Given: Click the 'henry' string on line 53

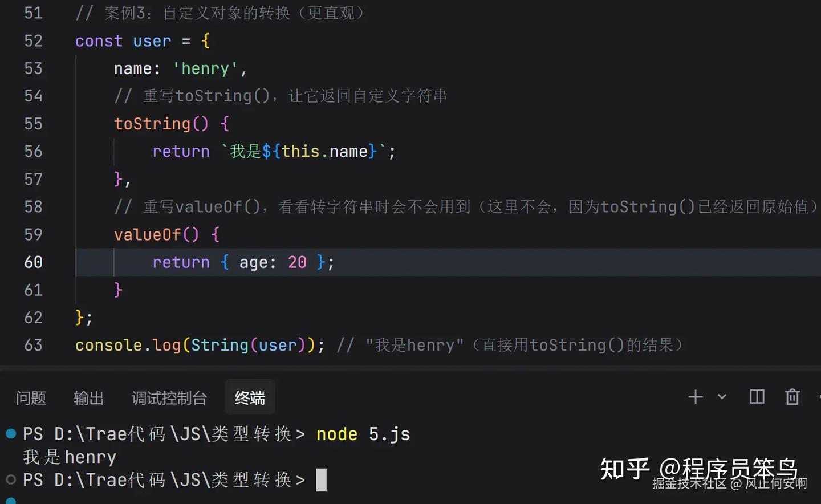Looking at the screenshot, I should (205, 69).
